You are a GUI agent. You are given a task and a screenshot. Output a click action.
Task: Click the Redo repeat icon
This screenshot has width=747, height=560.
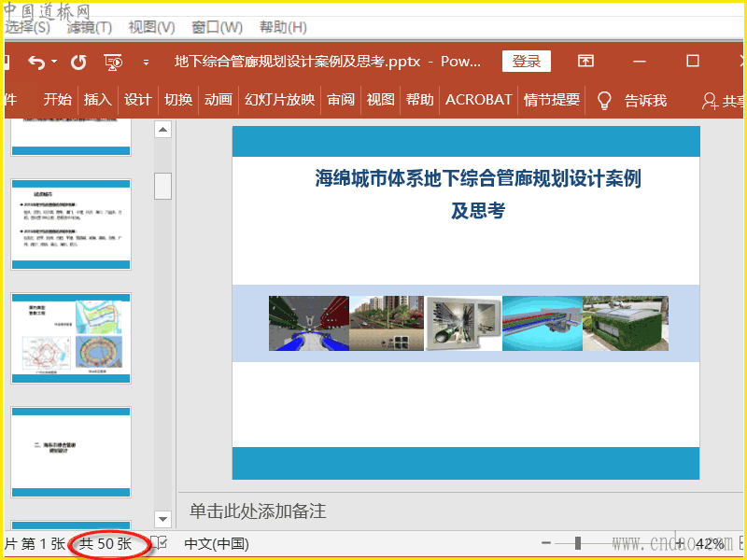click(78, 63)
